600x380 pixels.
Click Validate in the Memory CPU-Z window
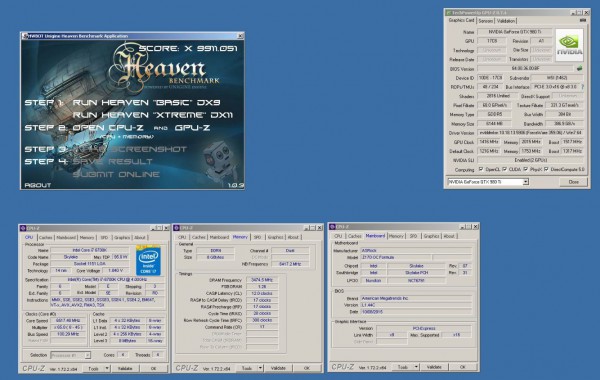tap(278, 368)
